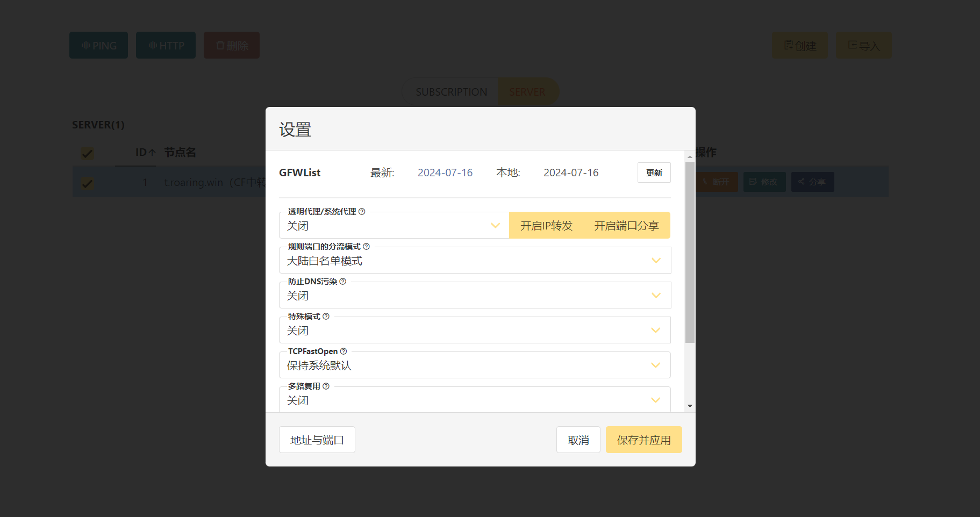This screenshot has width=980, height=517.
Task: Run the HTTP connectivity test
Action: click(x=166, y=45)
